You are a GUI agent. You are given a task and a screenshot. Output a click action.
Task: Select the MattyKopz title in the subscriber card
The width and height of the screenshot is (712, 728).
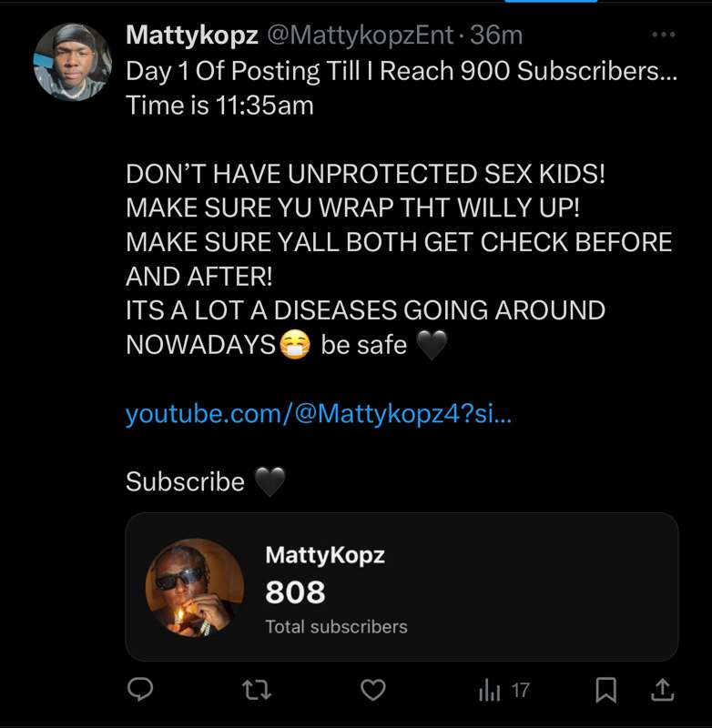[x=324, y=555]
